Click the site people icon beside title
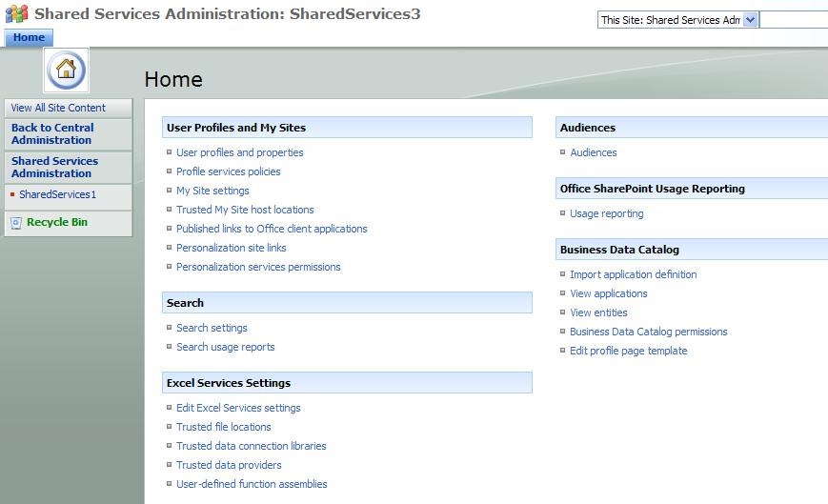The width and height of the screenshot is (828, 504). click(16, 13)
